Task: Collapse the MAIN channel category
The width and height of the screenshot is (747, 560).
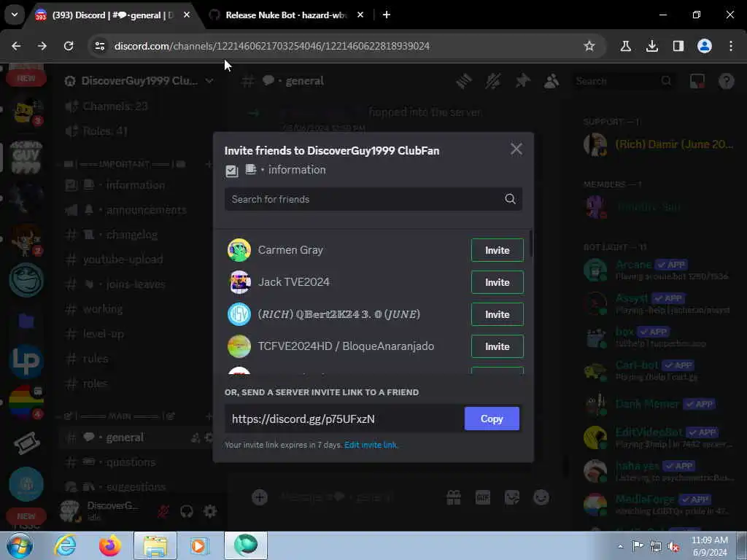Action: 119,416
